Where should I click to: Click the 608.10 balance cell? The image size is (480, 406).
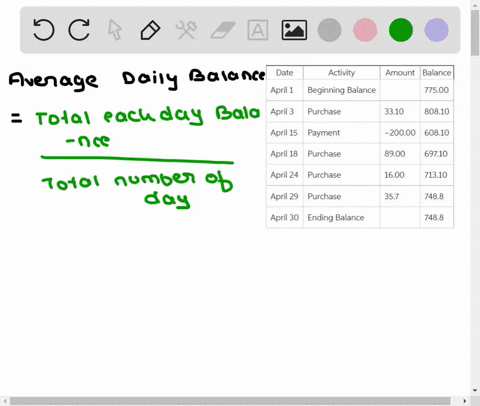437,133
